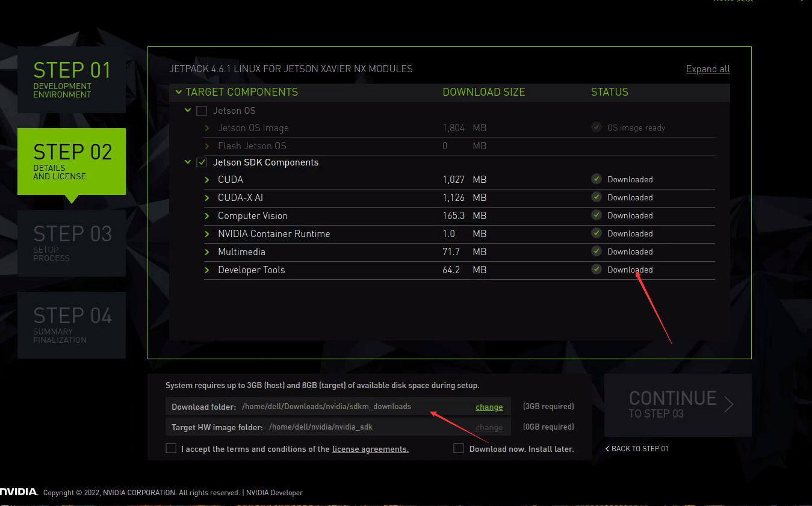Viewport: 812px width, 506px height.
Task: Expand the NVIDIA Container Runtime row
Action: pos(207,234)
